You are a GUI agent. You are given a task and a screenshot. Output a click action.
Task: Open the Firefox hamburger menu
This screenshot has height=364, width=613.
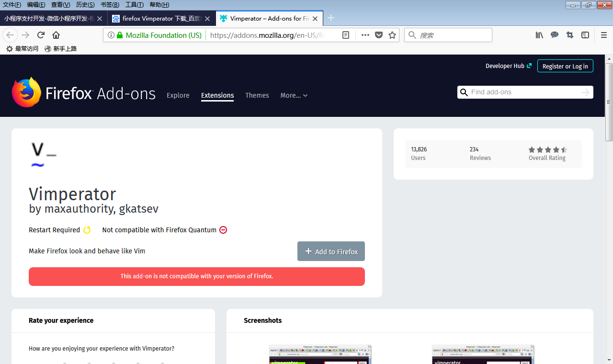click(x=604, y=35)
